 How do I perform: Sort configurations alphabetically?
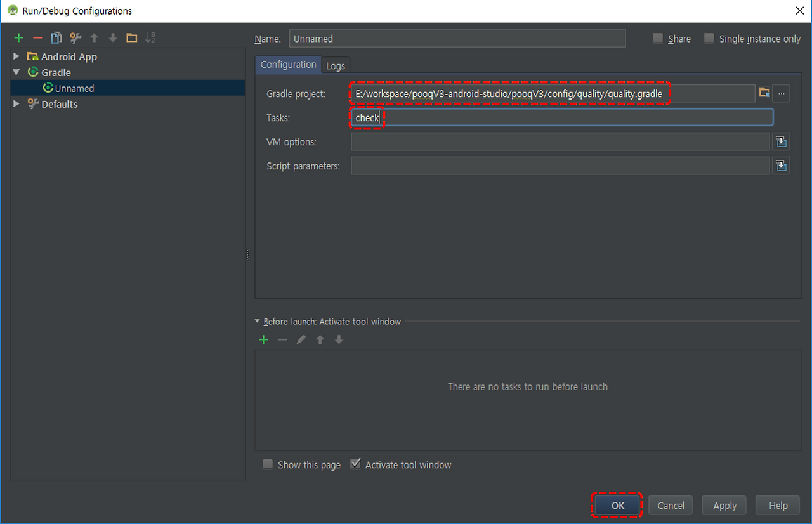pyautogui.click(x=150, y=37)
